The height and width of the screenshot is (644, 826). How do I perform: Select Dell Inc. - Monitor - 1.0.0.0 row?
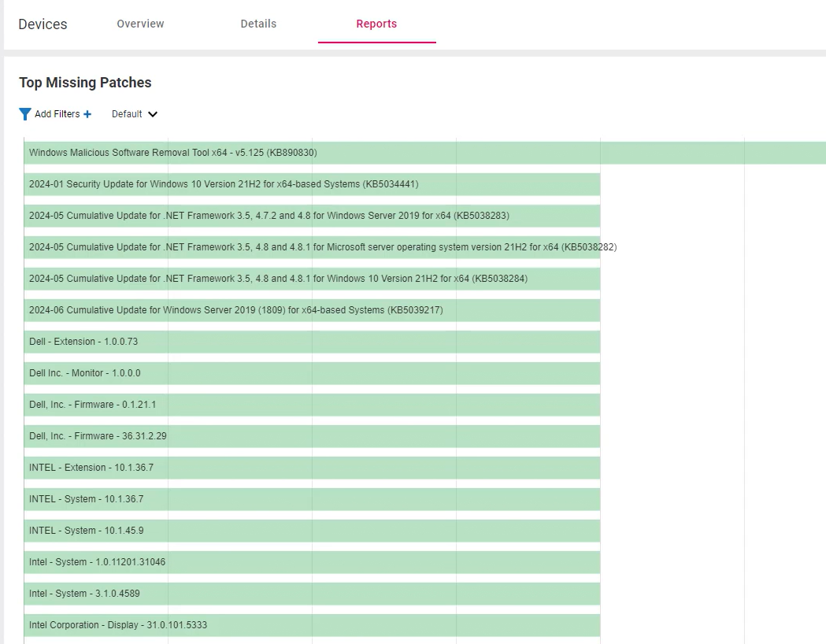(312, 373)
